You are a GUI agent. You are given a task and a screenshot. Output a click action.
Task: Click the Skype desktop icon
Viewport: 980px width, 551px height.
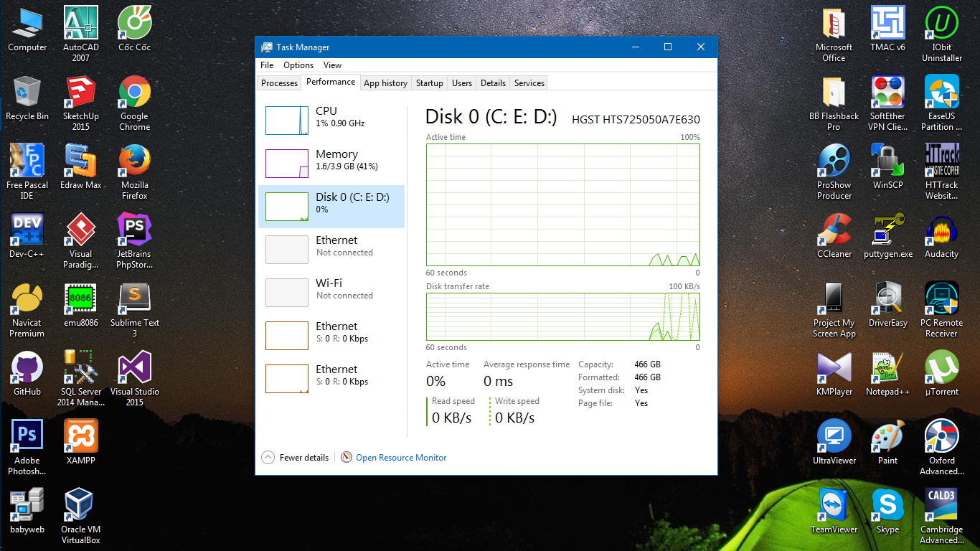tap(888, 510)
